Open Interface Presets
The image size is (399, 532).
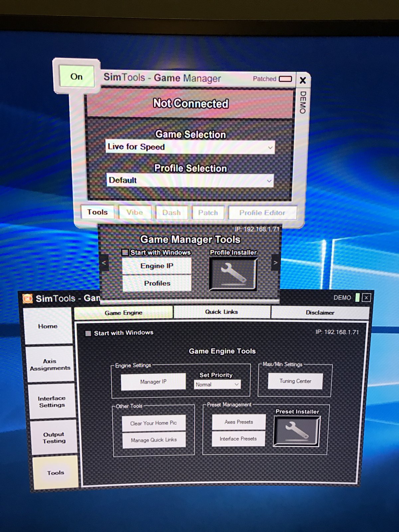pos(238,439)
